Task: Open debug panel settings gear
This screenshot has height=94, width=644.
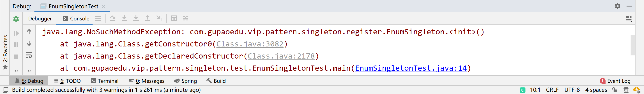Action: point(617,6)
